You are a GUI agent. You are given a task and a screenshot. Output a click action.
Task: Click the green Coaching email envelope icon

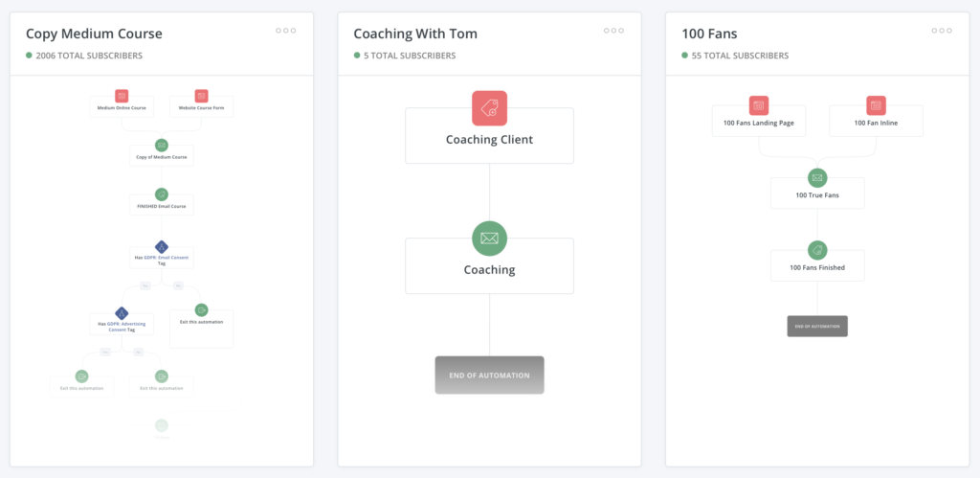pos(489,239)
